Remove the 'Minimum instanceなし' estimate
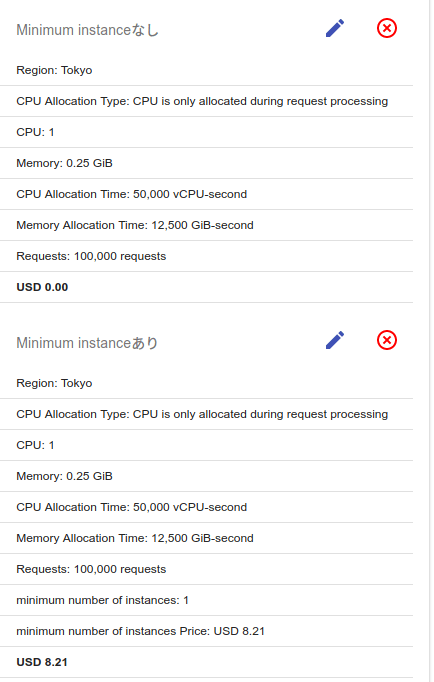 [x=387, y=28]
